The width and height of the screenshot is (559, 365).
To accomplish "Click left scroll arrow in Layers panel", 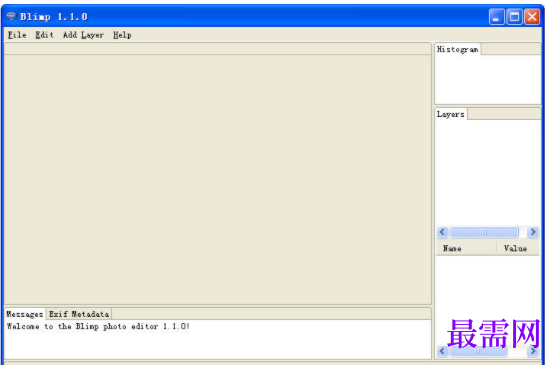I will point(442,232).
